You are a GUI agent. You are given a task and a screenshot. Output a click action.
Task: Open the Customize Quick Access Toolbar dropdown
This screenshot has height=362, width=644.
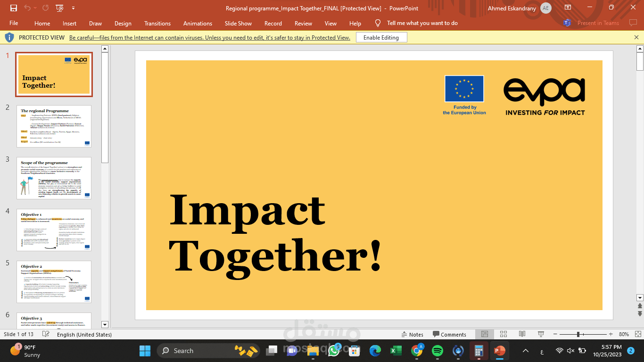[73, 8]
